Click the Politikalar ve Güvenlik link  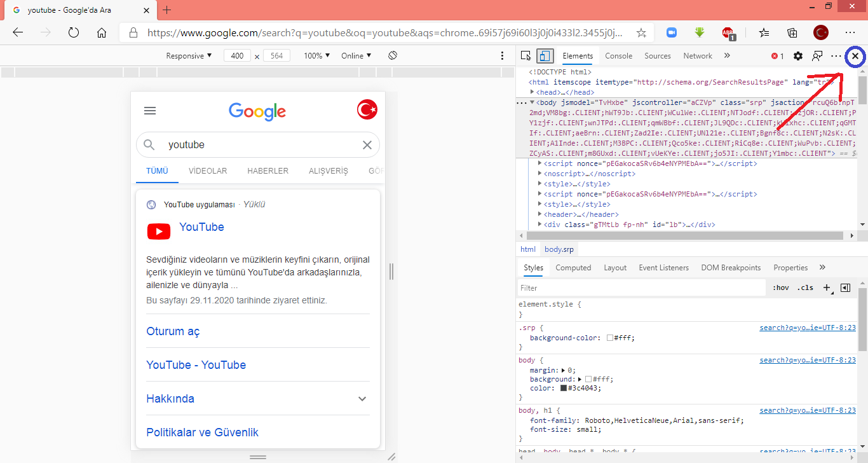point(202,432)
